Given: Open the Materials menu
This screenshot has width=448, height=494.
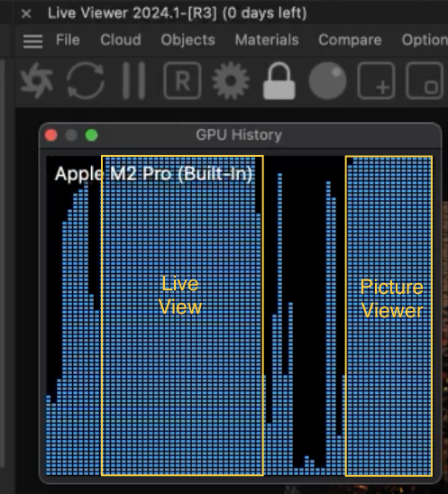Looking at the screenshot, I should coord(267,40).
